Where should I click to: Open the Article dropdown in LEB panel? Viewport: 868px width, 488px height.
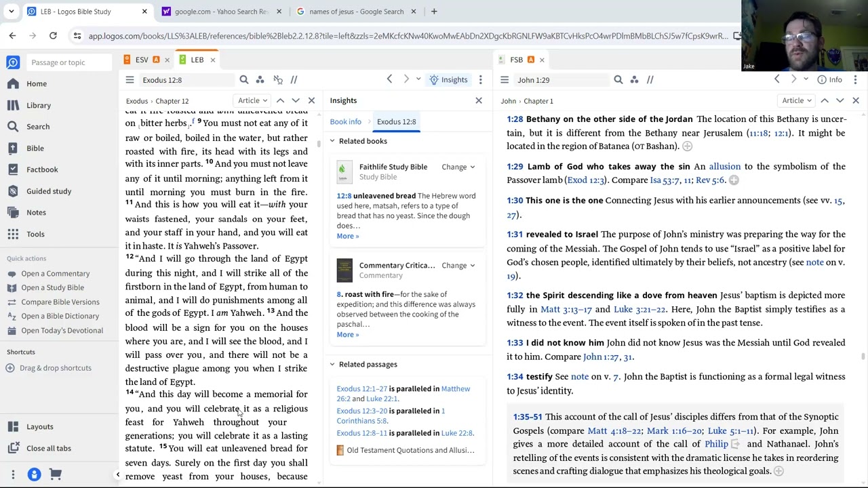[x=252, y=101]
